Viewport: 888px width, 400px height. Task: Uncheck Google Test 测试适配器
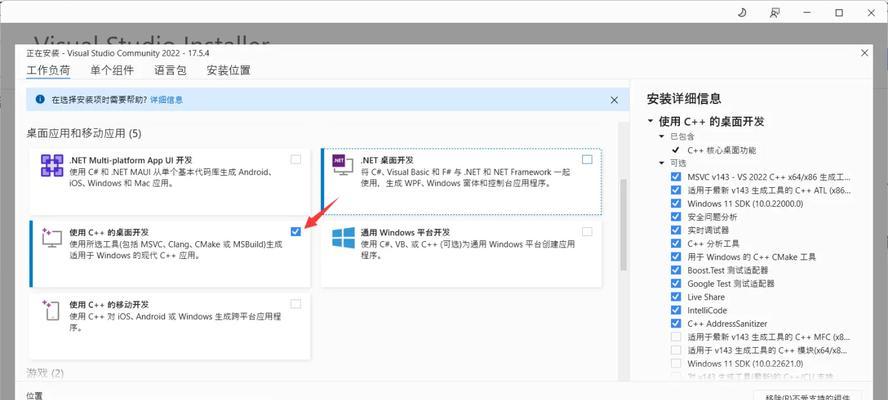pos(676,283)
